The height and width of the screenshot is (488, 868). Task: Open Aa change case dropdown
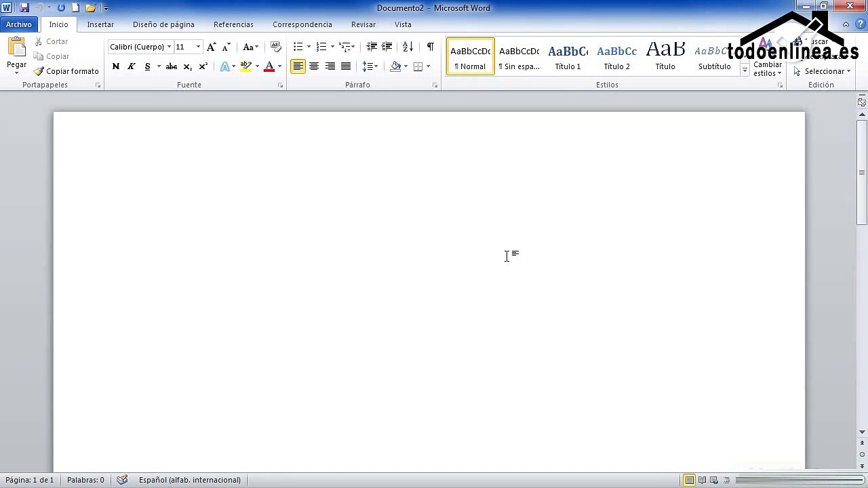click(x=251, y=47)
